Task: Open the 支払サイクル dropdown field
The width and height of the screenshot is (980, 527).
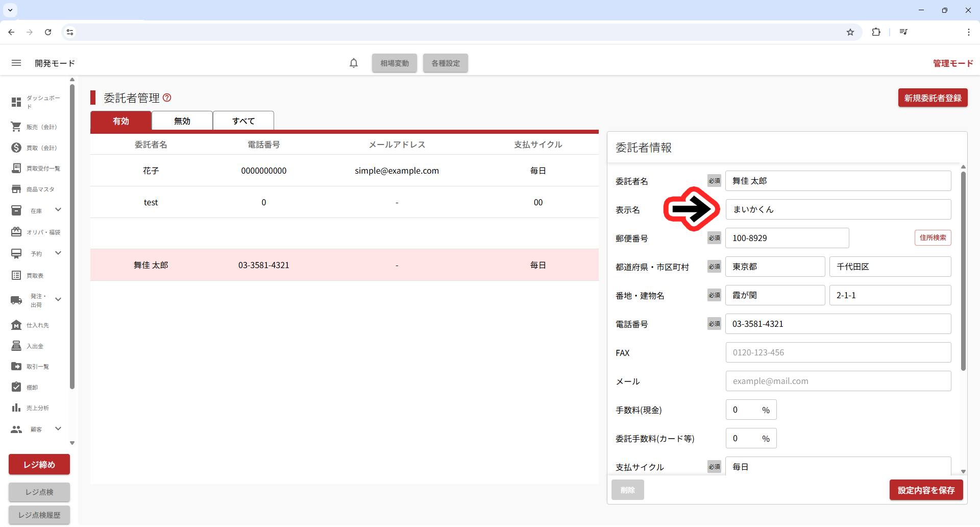Action: (838, 466)
